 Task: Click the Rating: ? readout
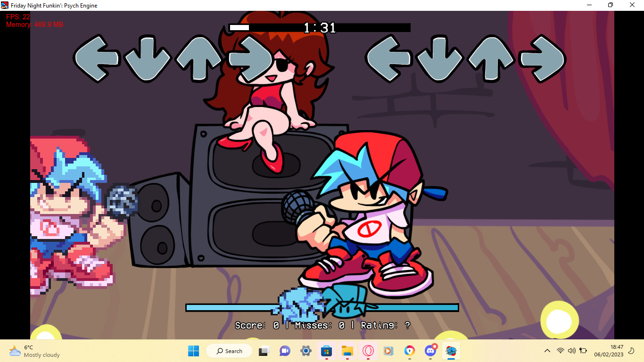386,325
